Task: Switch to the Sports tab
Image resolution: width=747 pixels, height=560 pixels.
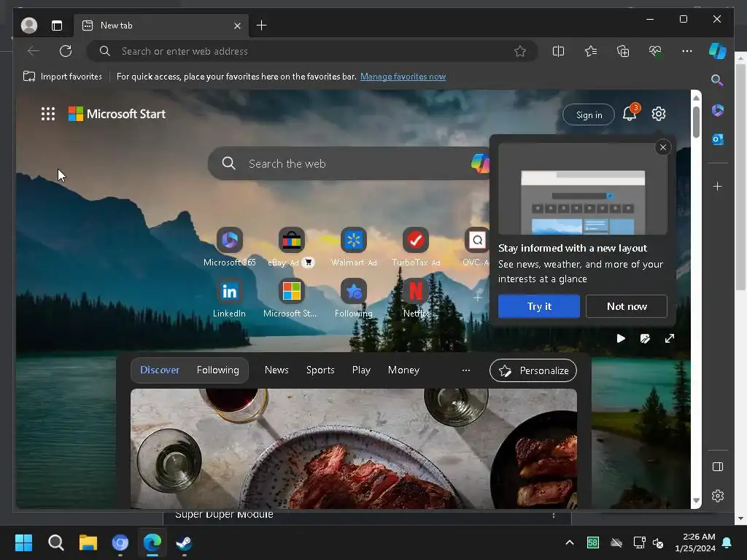Action: tap(320, 370)
